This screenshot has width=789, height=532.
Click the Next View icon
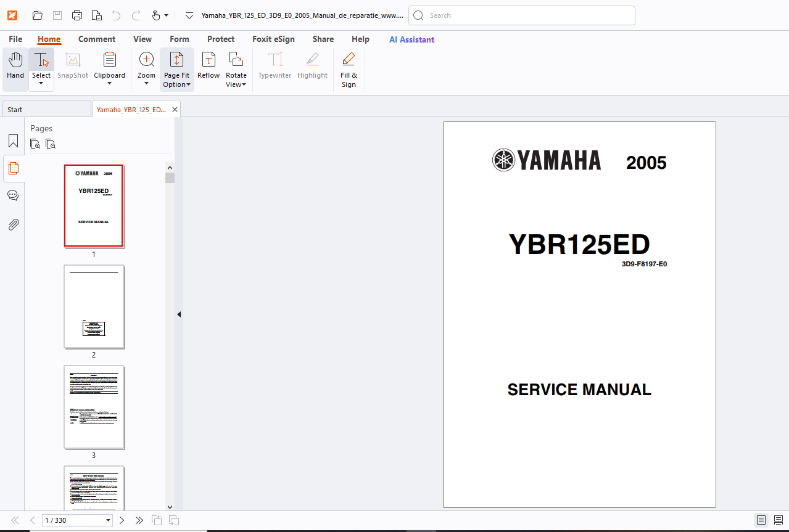point(174,520)
